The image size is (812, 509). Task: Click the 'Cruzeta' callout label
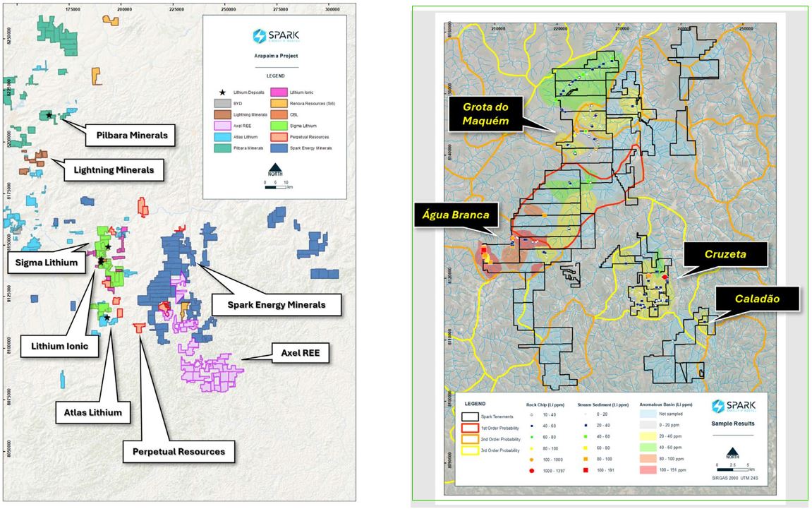(x=725, y=254)
